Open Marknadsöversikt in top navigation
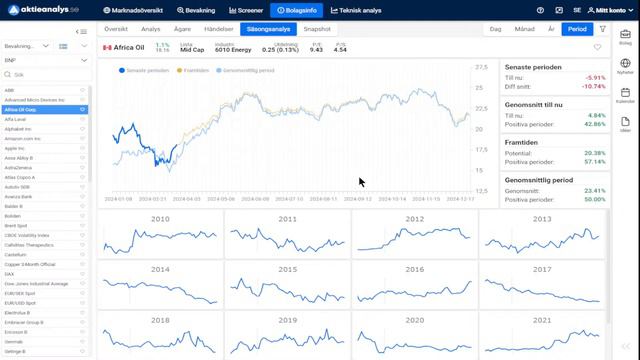This screenshot has height=360, width=640. coord(133,10)
